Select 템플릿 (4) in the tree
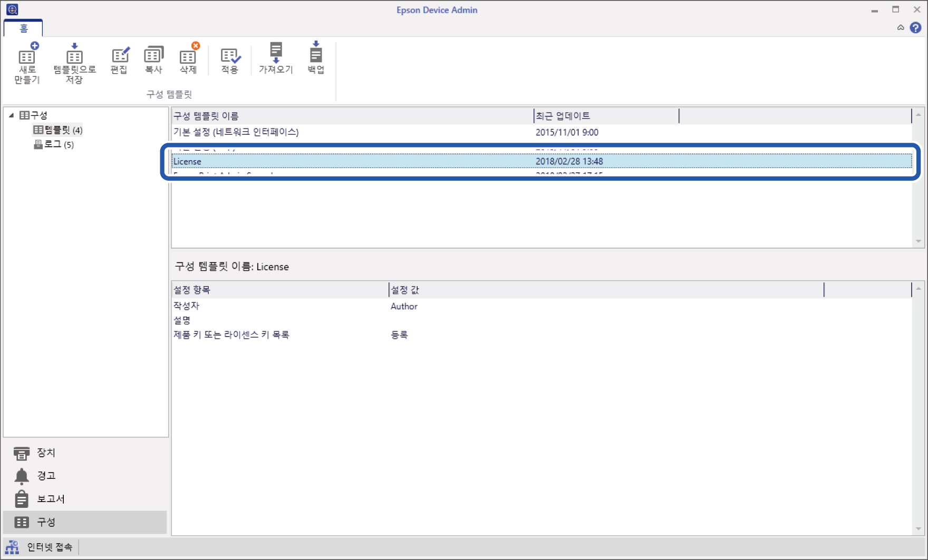The height and width of the screenshot is (560, 928). (x=58, y=130)
